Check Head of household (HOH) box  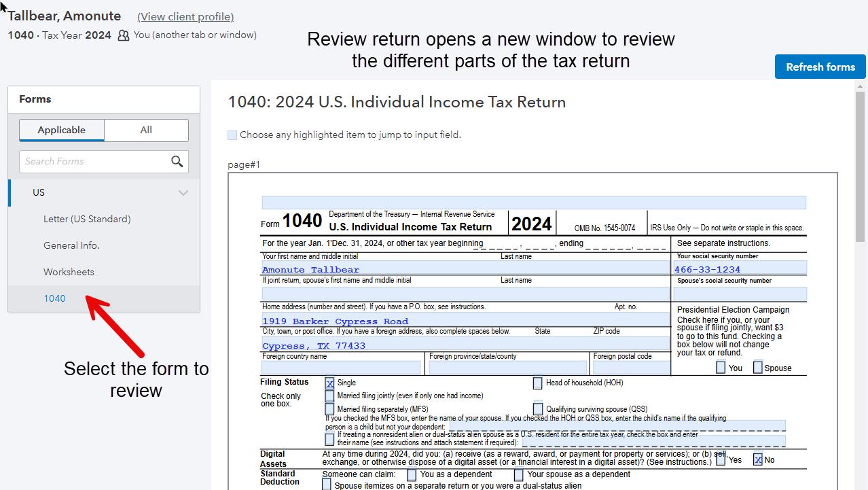point(538,383)
